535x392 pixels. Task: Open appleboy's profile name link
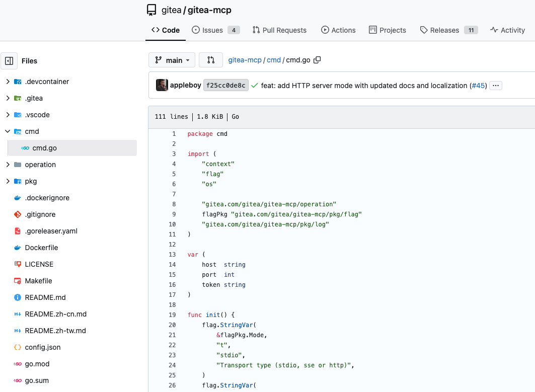(186, 85)
